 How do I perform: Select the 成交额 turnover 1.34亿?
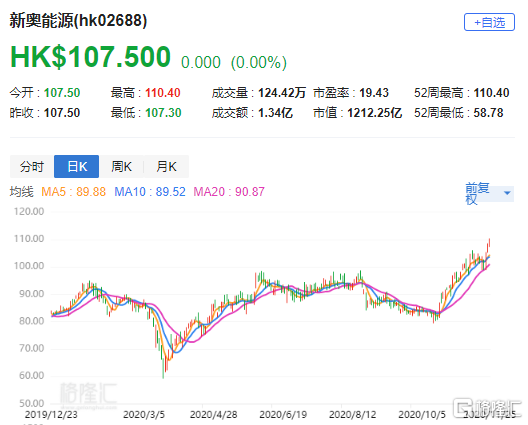(x=275, y=113)
